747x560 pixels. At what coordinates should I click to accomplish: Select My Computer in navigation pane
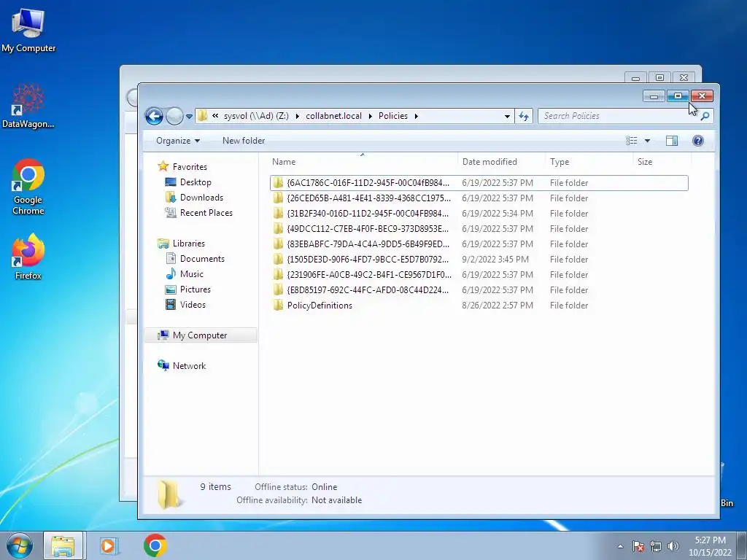[200, 335]
